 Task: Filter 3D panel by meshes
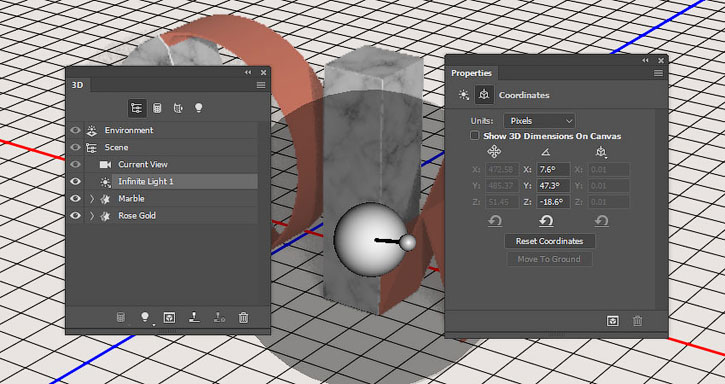[157, 108]
